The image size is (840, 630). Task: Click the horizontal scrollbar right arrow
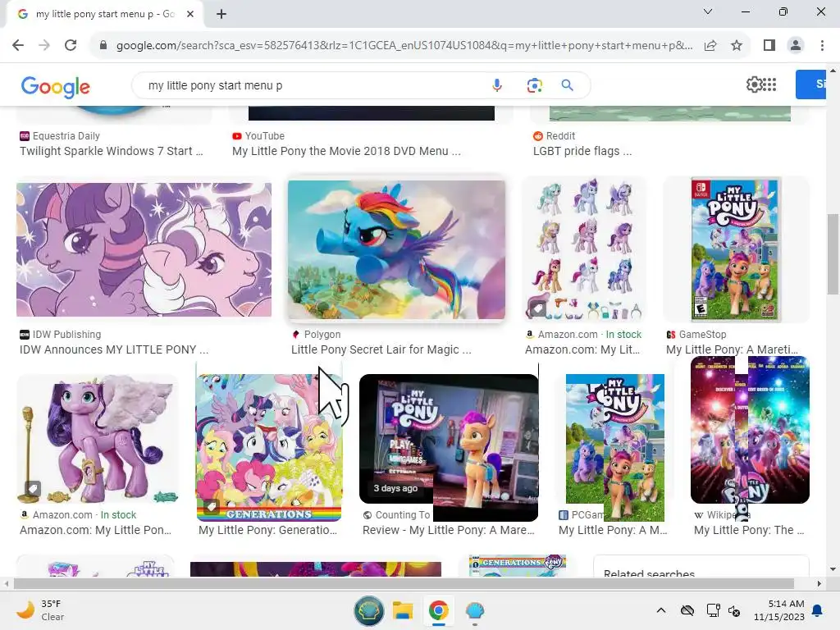coord(819,583)
